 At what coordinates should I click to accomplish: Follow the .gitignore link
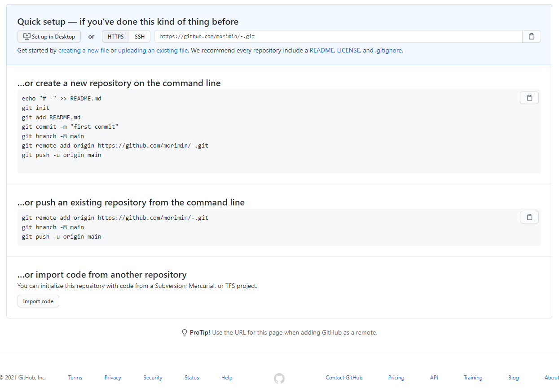(x=389, y=51)
